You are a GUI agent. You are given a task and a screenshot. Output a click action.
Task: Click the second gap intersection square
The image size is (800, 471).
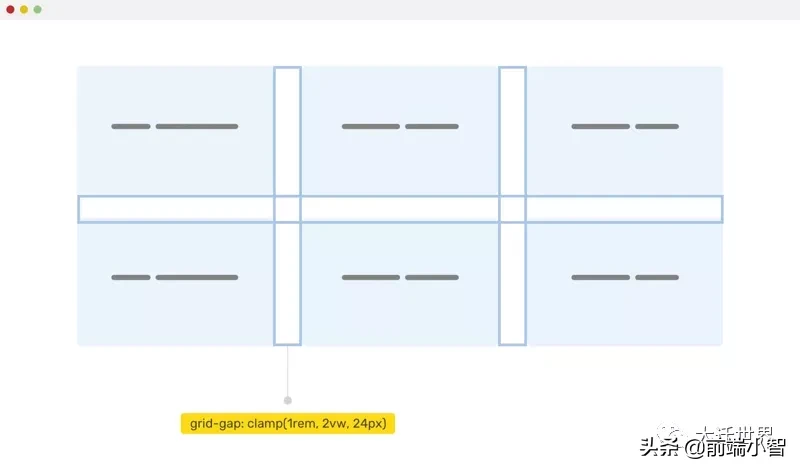click(x=512, y=209)
